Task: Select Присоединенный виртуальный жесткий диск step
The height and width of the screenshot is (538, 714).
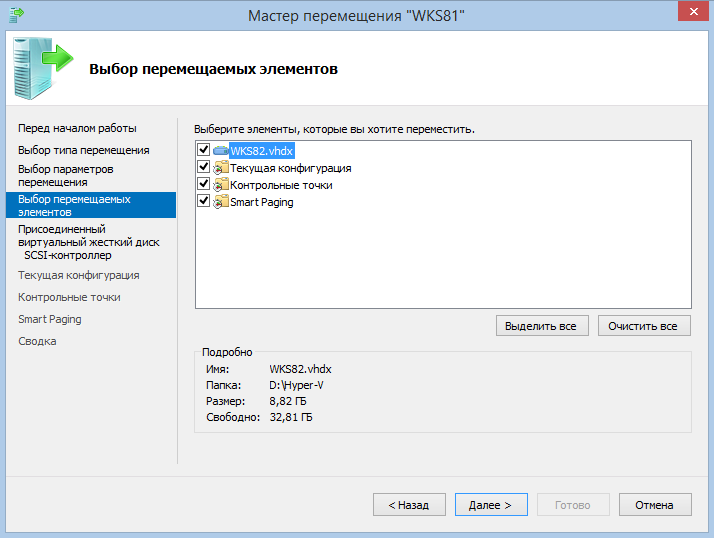Action: [88, 235]
